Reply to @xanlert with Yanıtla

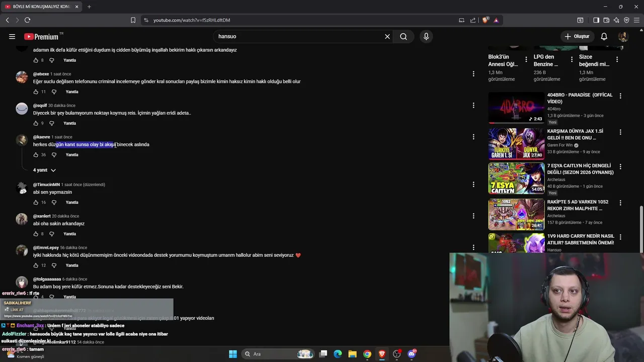70,234
